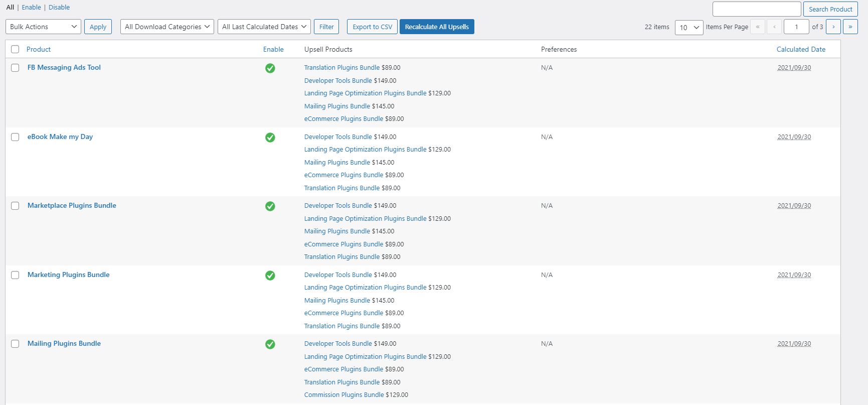Focus the current page number field

[796, 27]
